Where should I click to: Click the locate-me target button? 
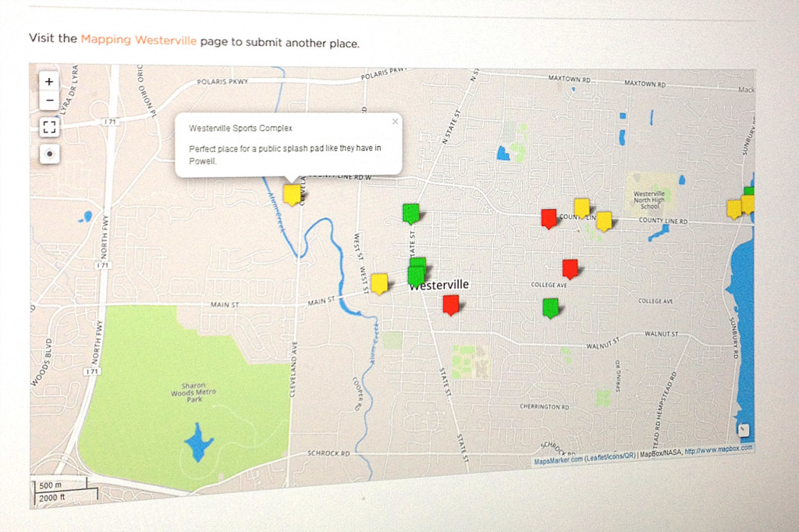(x=49, y=154)
